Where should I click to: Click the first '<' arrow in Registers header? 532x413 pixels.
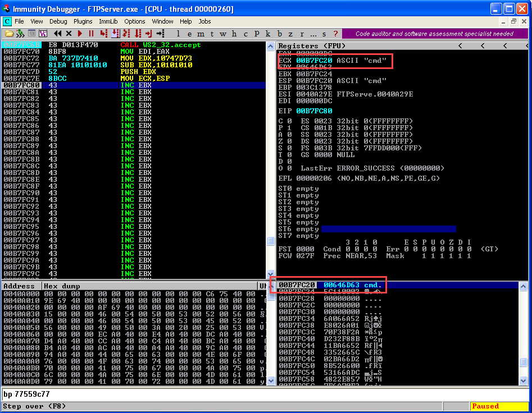coord(460,46)
